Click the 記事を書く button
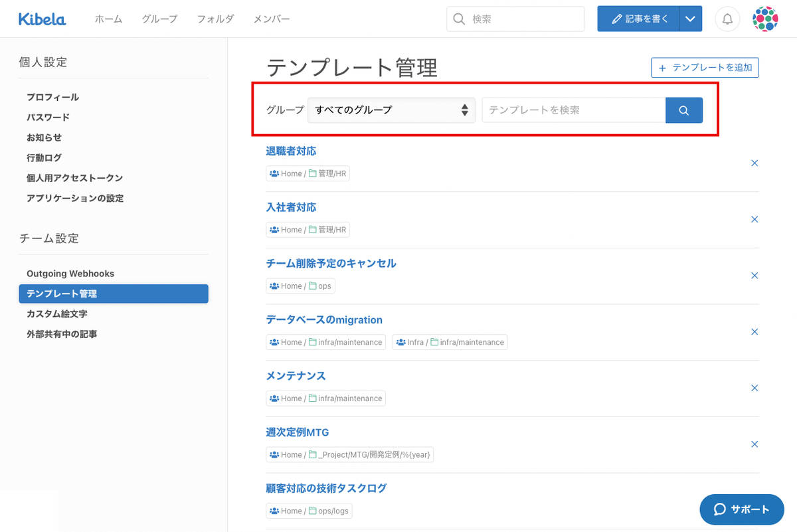The image size is (797, 532). [638, 19]
